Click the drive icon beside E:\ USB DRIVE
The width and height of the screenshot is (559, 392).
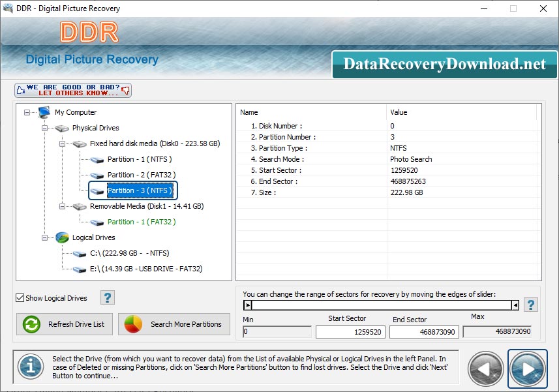[80, 269]
